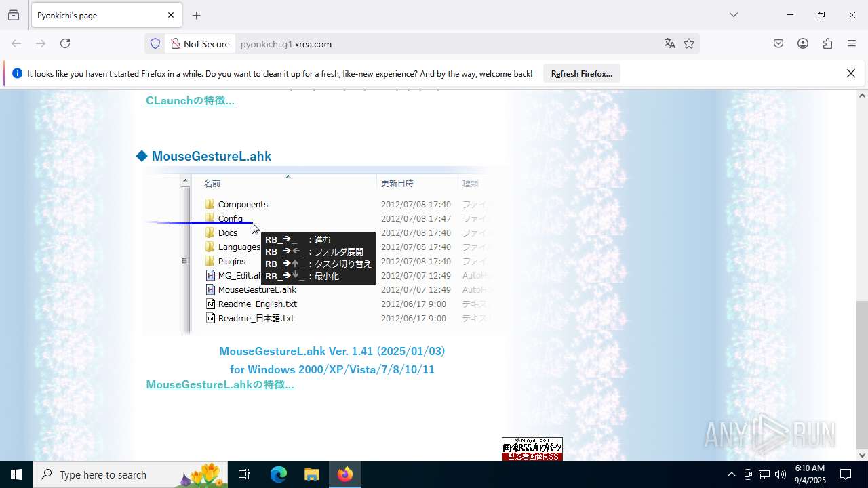Expand the list all tabs chevron
The width and height of the screenshot is (868, 488).
coord(733,15)
